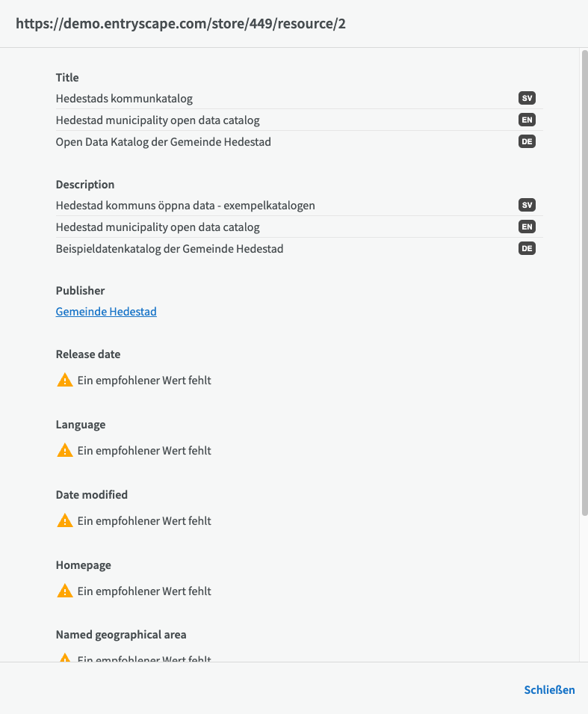Click the warning icon under Homepage
The height and width of the screenshot is (714, 588).
tap(65, 591)
